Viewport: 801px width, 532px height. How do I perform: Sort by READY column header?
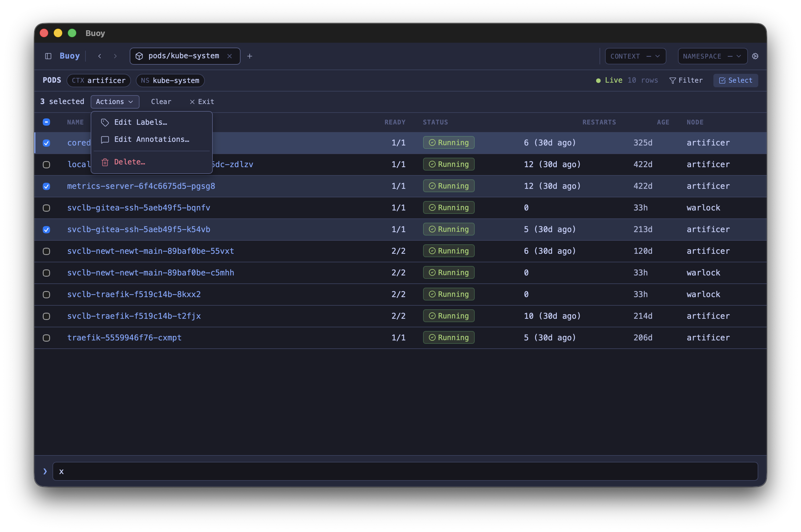pos(395,122)
